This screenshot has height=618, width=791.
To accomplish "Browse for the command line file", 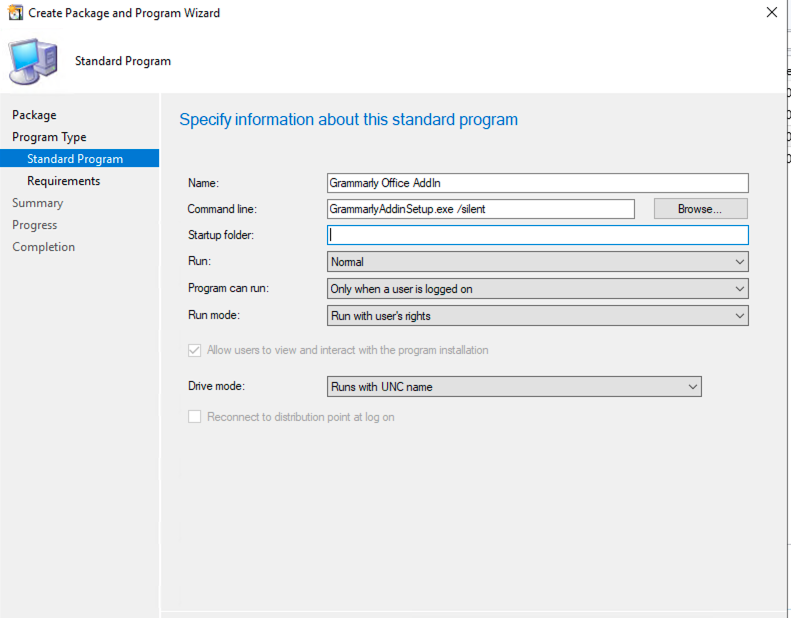I will click(701, 209).
